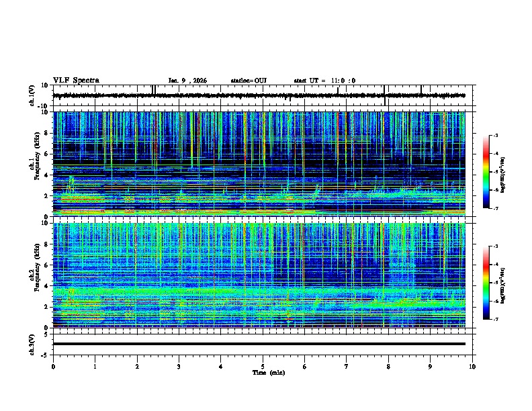Click time axis tick label "9"
532x411 pixels.
point(430,367)
